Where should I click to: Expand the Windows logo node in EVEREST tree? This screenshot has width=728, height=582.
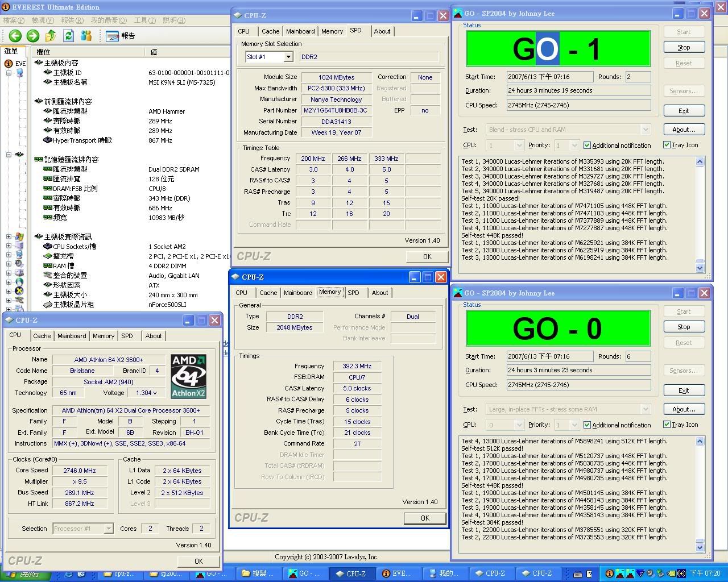click(x=9, y=236)
